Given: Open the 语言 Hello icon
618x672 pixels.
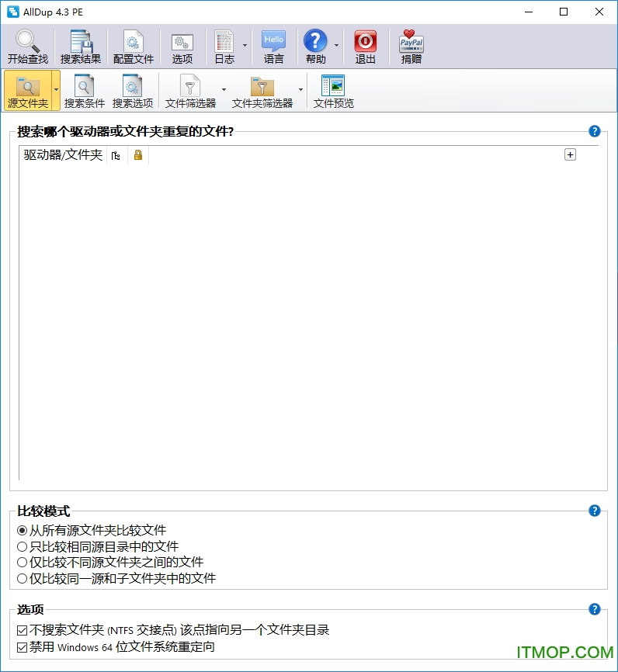Looking at the screenshot, I should pyautogui.click(x=273, y=42).
